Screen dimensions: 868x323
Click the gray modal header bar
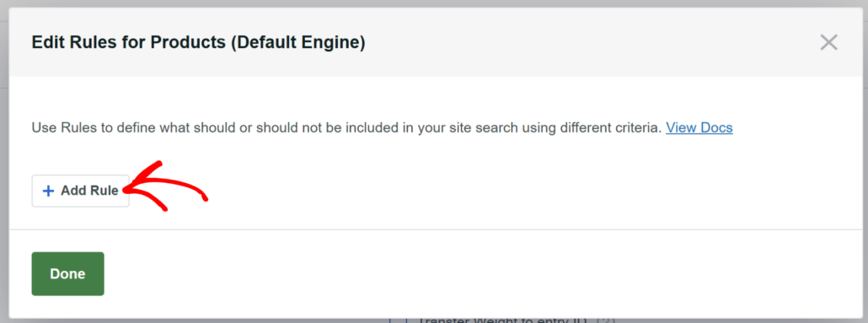coord(434,42)
